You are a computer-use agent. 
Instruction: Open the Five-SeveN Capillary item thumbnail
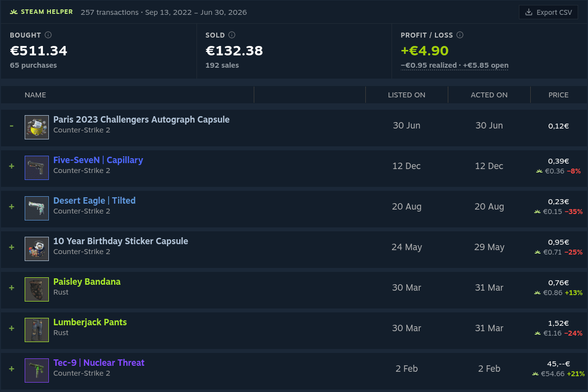click(x=37, y=168)
